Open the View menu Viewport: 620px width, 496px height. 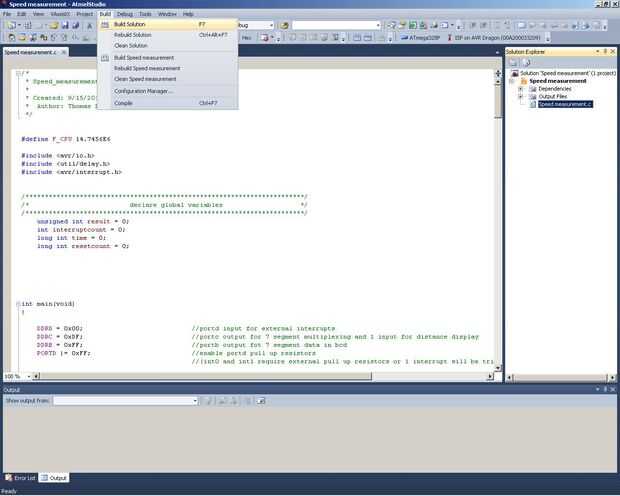pyautogui.click(x=38, y=14)
